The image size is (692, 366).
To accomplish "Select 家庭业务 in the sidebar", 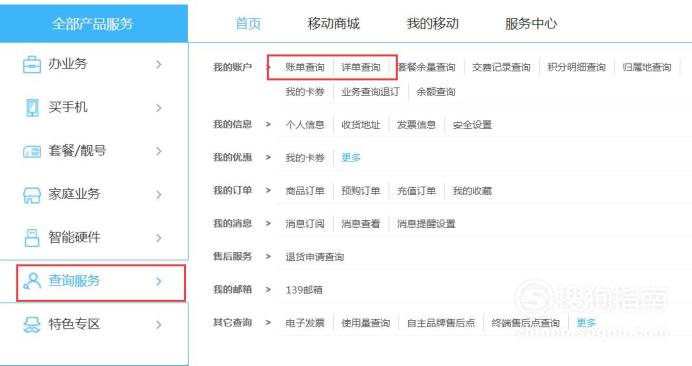I will 74,194.
